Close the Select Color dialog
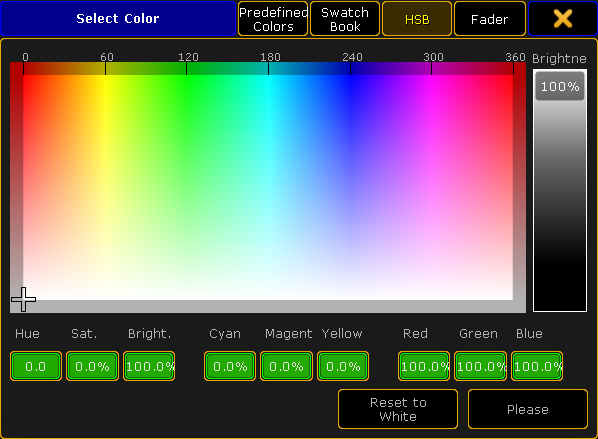This screenshot has width=598, height=439. (563, 19)
